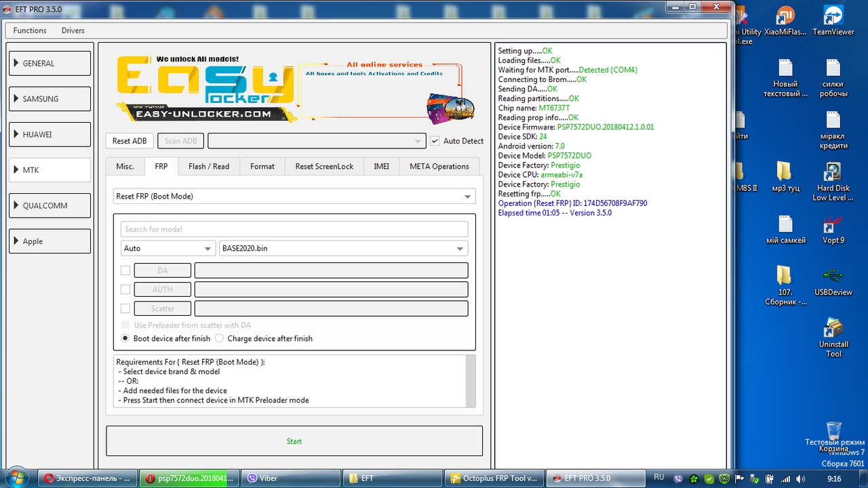Viewport: 868px width, 488px height.
Task: Enable the DA file checkbox
Action: (x=125, y=270)
